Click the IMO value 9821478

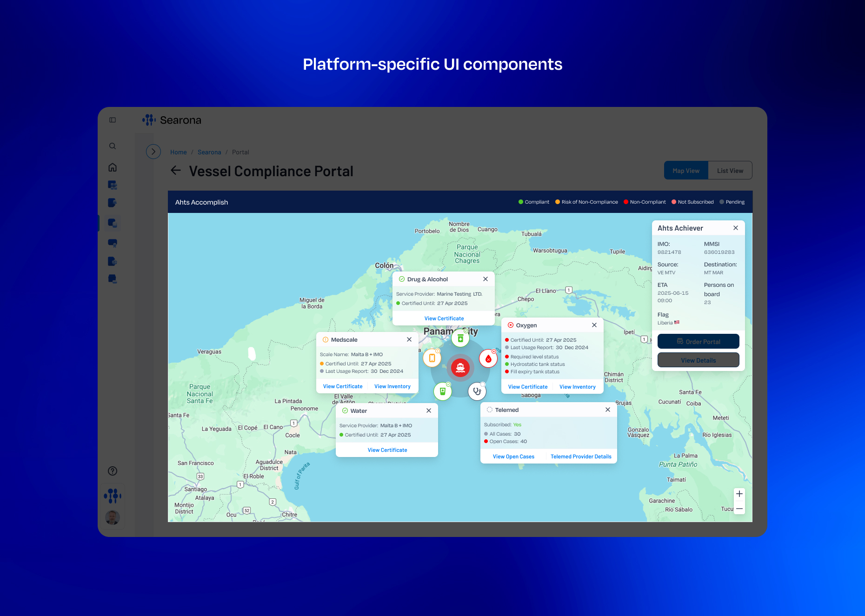pyautogui.click(x=669, y=252)
